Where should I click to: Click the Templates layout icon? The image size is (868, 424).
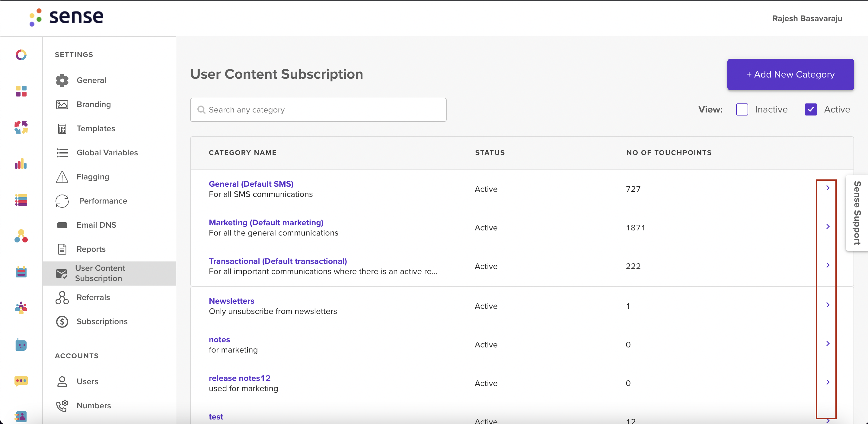62,129
